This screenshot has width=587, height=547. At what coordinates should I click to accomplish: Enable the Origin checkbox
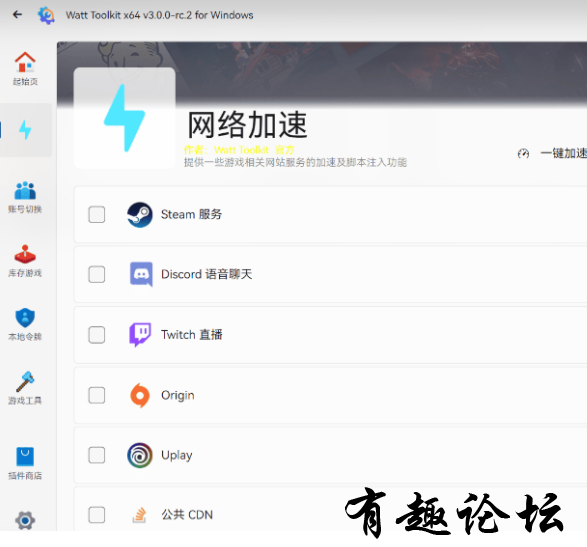pos(97,395)
